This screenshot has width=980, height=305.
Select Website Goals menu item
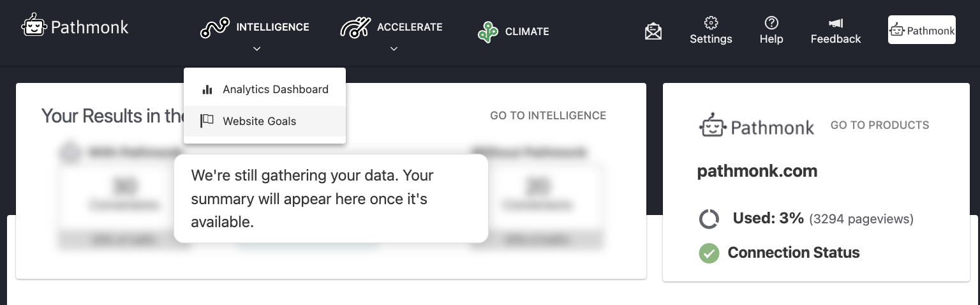point(259,121)
